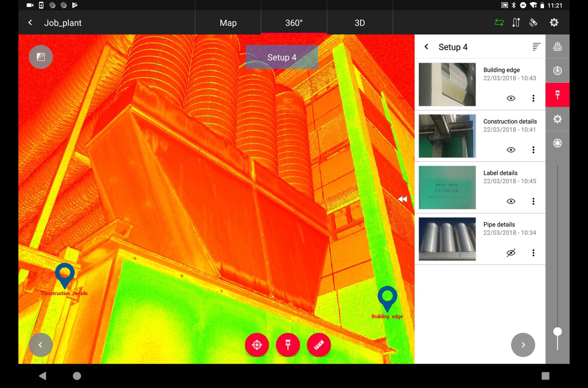Open the sort options in the panel header
Screen dimensions: 588x388
click(x=536, y=47)
